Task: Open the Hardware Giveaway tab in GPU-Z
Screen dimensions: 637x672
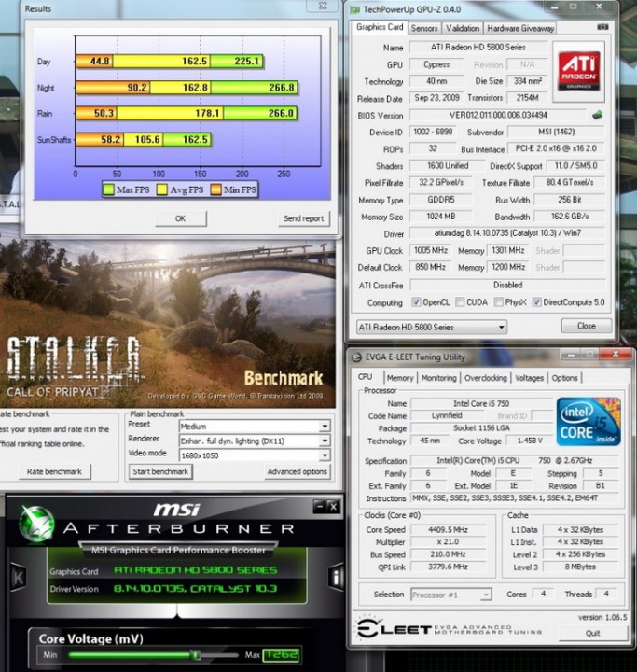Action: point(520,28)
